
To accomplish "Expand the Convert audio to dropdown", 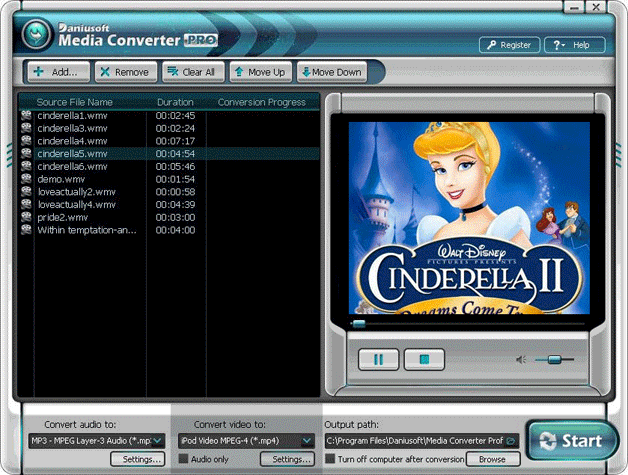I will [158, 440].
